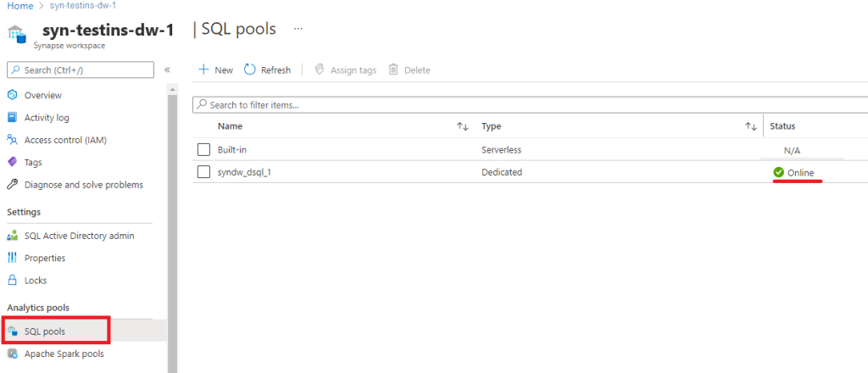
Task: Open SQL pools menu item
Action: (45, 331)
